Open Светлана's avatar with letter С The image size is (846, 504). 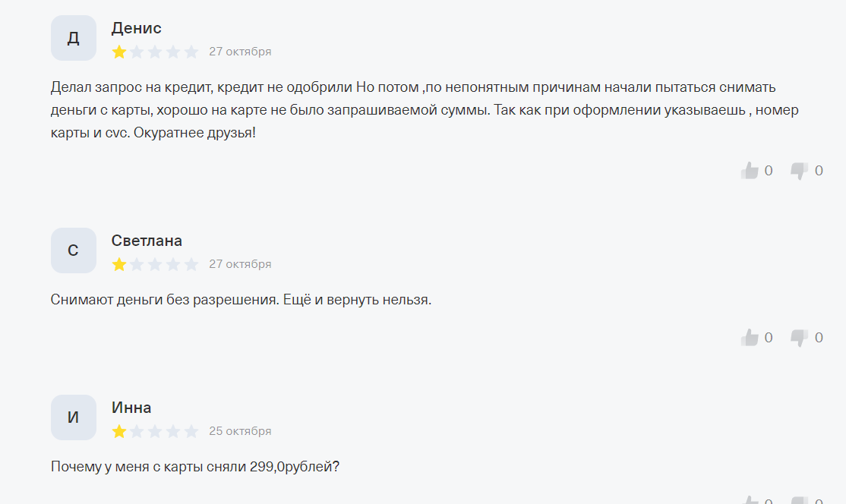point(74,250)
